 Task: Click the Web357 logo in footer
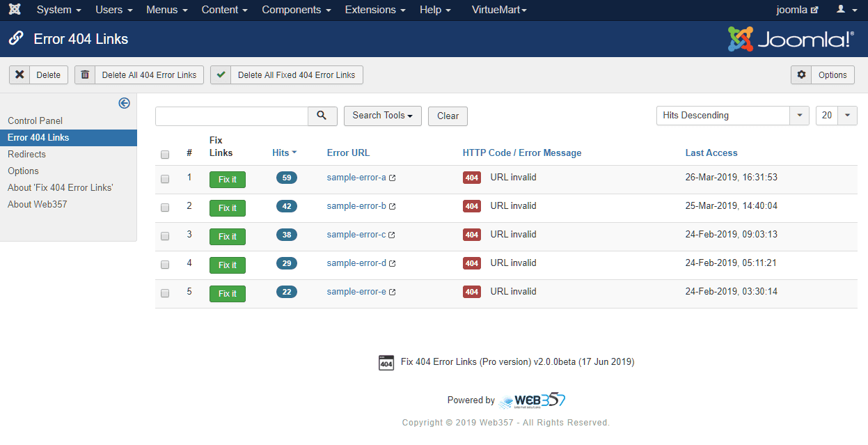tap(532, 400)
